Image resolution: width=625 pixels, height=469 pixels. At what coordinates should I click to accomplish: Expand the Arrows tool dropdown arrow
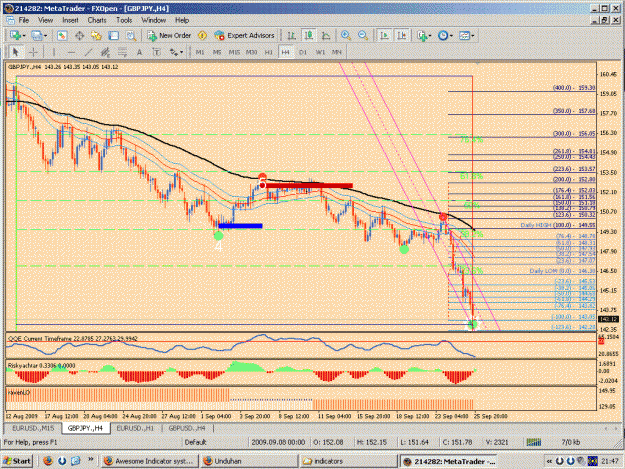pyautogui.click(x=181, y=52)
